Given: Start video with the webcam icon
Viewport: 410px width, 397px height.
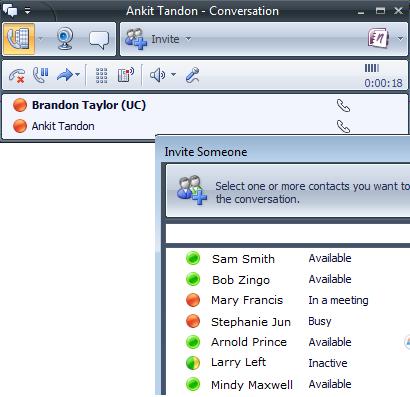Looking at the screenshot, I should coord(65,39).
